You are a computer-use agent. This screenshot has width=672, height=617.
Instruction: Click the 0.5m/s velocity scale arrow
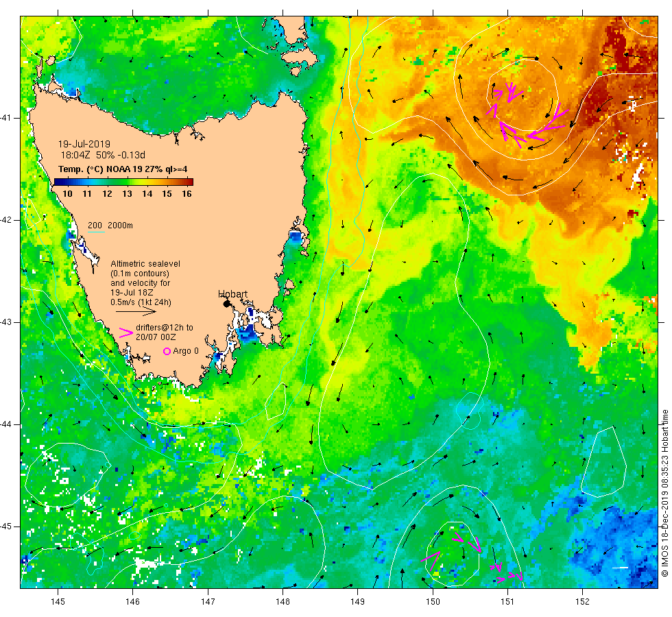[x=136, y=311]
